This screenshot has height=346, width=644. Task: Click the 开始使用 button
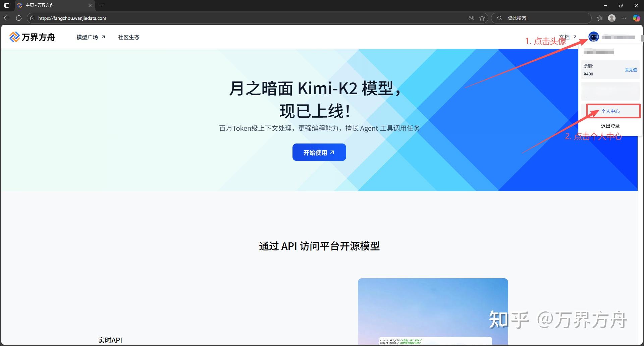click(x=319, y=152)
